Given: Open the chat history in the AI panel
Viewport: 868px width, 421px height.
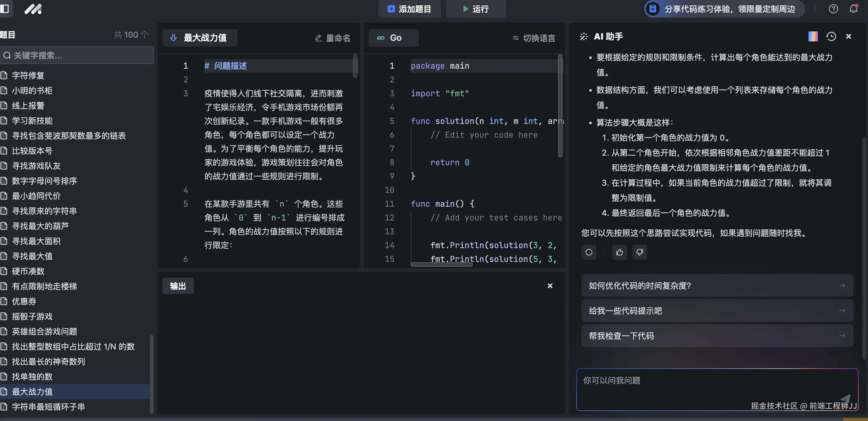Looking at the screenshot, I should (x=831, y=36).
